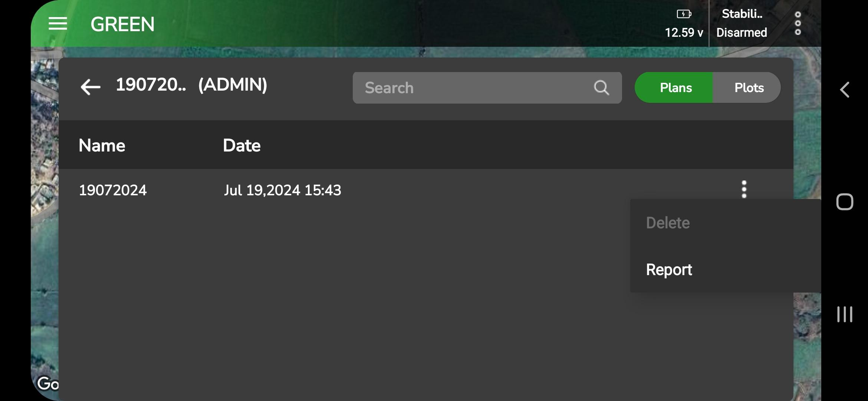Viewport: 868px width, 401px height.
Task: Sort by the Date column header
Action: (241, 145)
